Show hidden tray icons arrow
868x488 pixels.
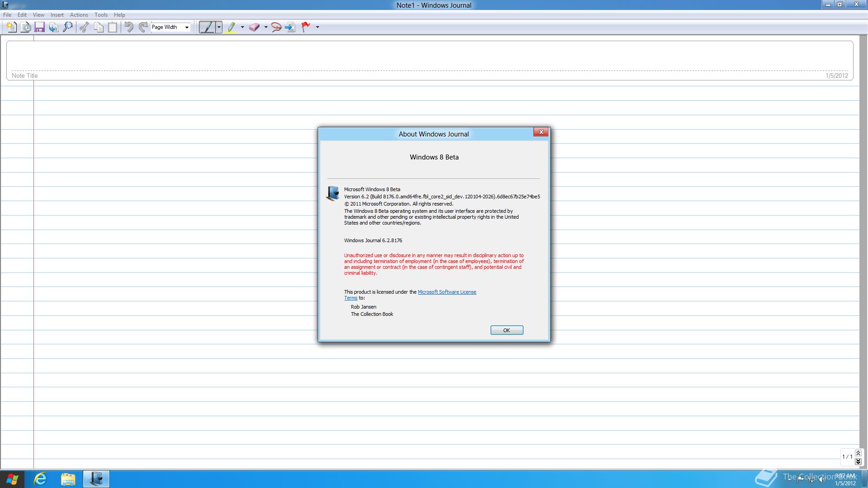[789, 479]
